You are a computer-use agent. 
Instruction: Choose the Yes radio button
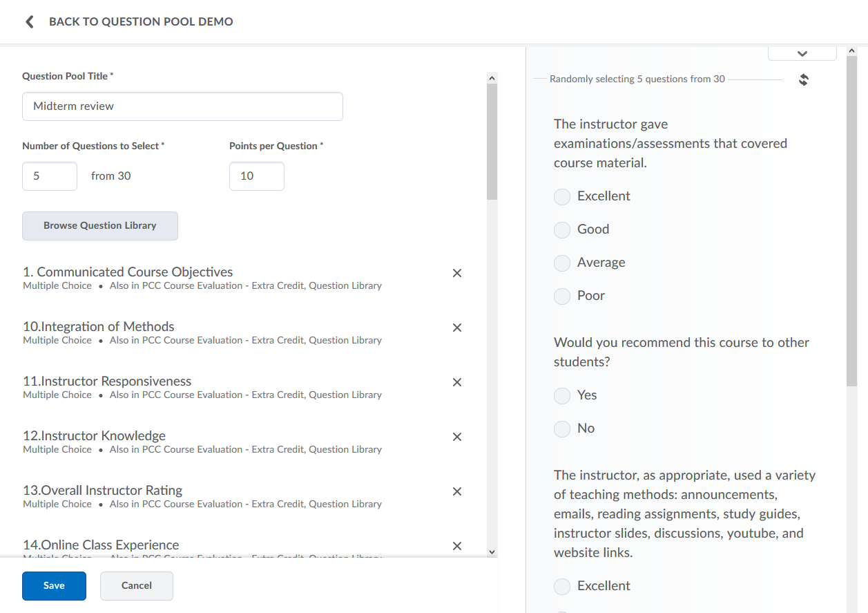click(x=562, y=396)
